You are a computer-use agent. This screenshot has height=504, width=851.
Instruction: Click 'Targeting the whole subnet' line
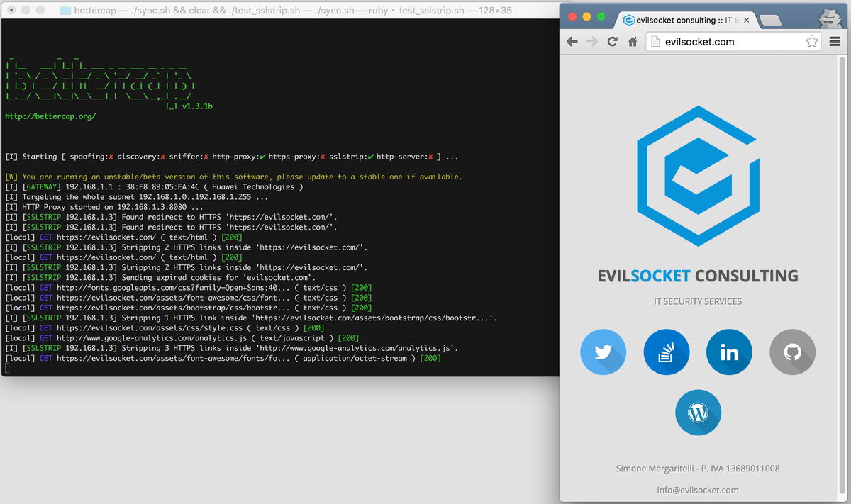(x=136, y=197)
